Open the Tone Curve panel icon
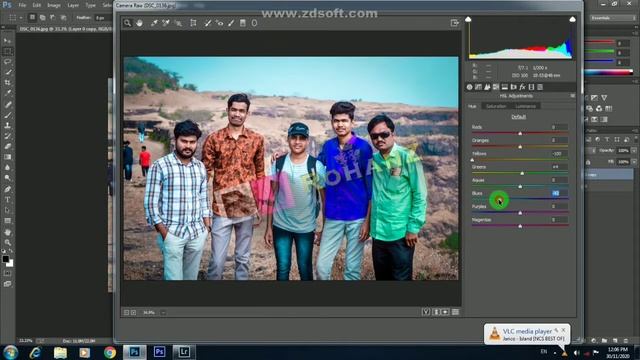The image size is (640, 360). pyautogui.click(x=478, y=87)
